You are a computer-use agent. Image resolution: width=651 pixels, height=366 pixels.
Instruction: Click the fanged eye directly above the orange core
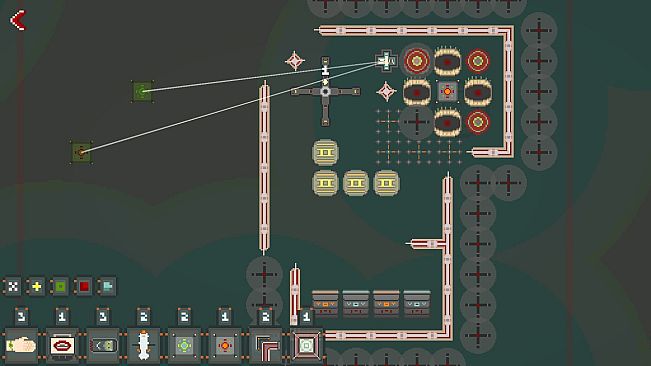click(x=447, y=61)
